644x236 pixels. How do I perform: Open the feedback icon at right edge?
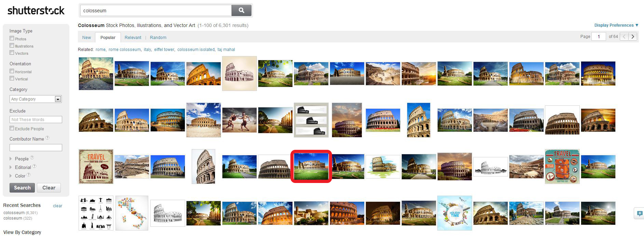pos(639,213)
